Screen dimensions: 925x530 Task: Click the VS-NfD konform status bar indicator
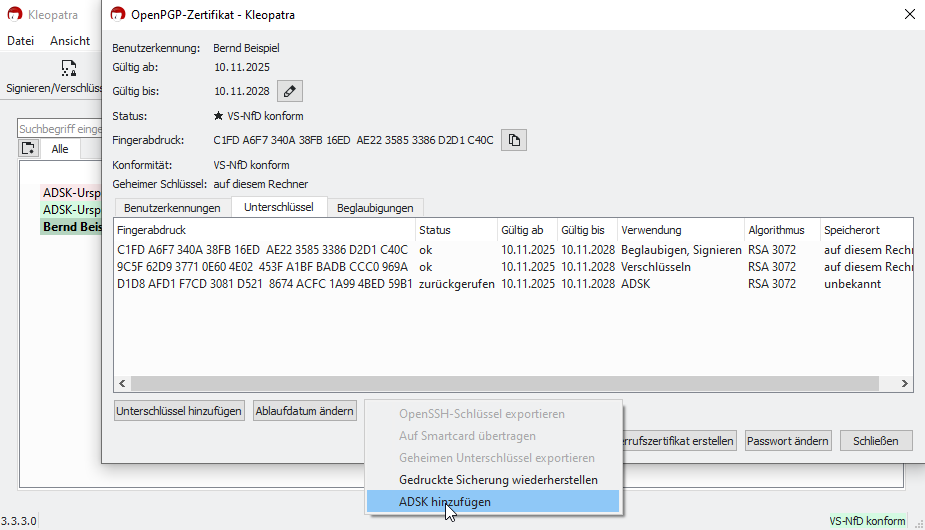(x=867, y=521)
